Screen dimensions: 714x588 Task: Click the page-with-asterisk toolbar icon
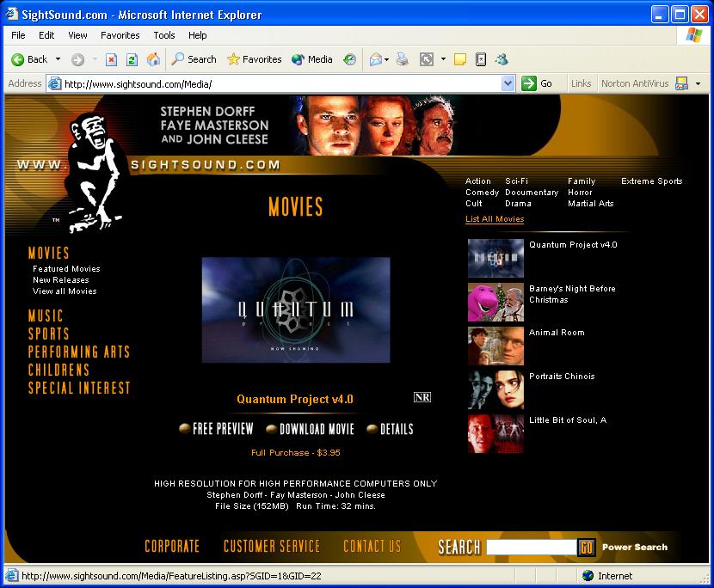pos(481,59)
